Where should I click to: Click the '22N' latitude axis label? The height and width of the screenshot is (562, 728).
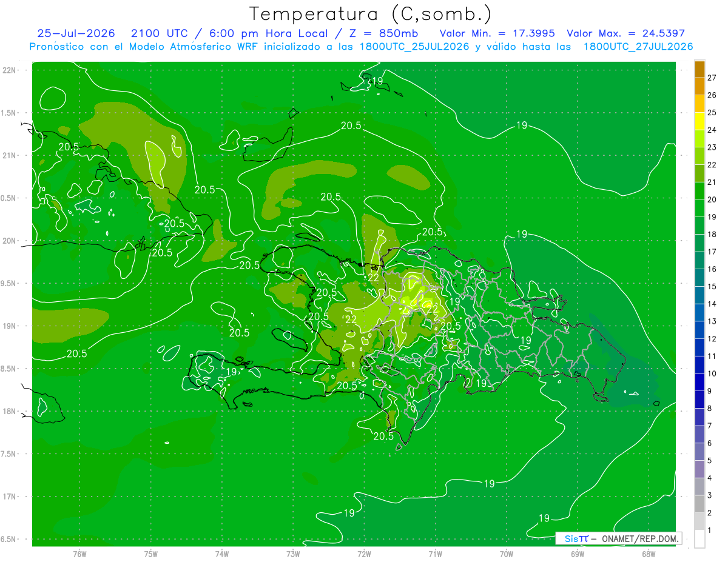pos(9,70)
